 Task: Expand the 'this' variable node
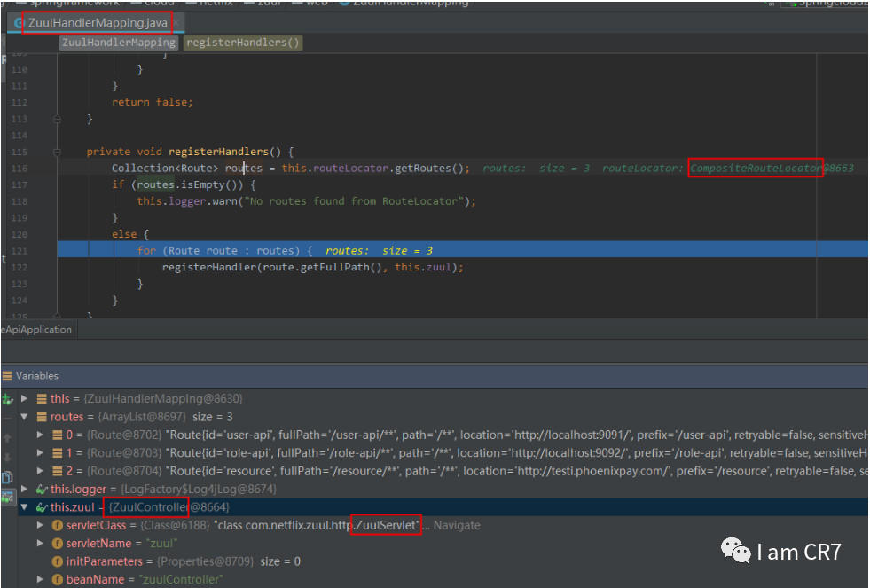coord(25,399)
